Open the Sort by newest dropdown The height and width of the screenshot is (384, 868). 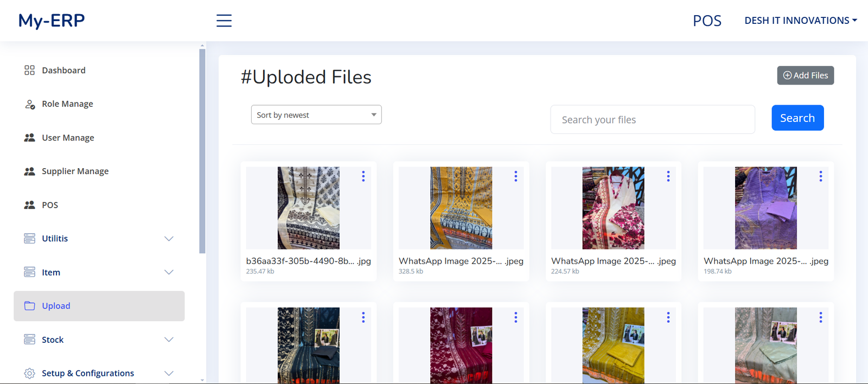point(316,115)
